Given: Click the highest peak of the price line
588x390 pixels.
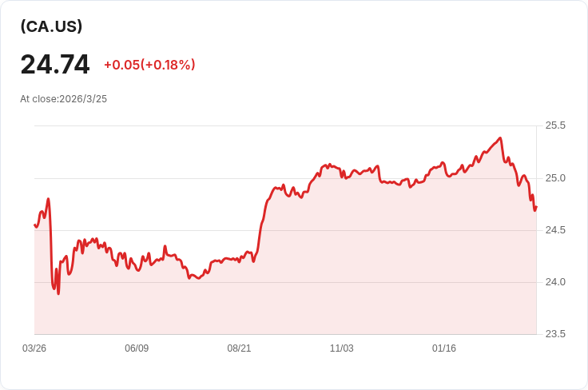Looking at the screenshot, I should [x=500, y=138].
